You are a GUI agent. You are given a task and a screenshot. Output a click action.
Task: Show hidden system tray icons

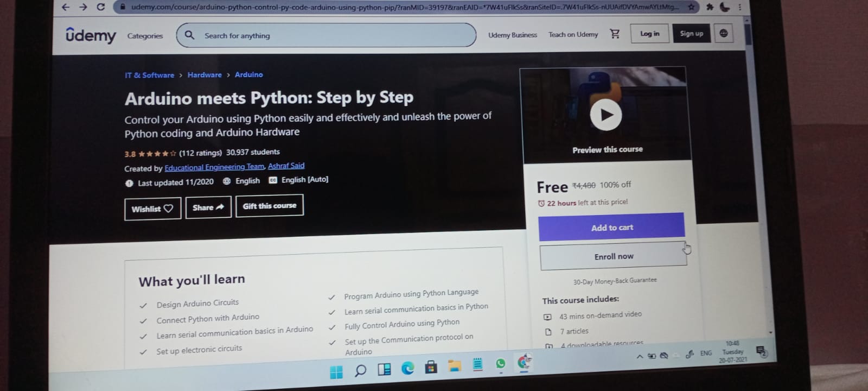tap(640, 357)
